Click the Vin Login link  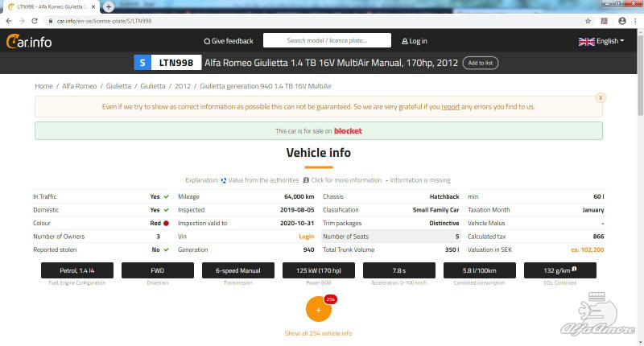click(306, 237)
